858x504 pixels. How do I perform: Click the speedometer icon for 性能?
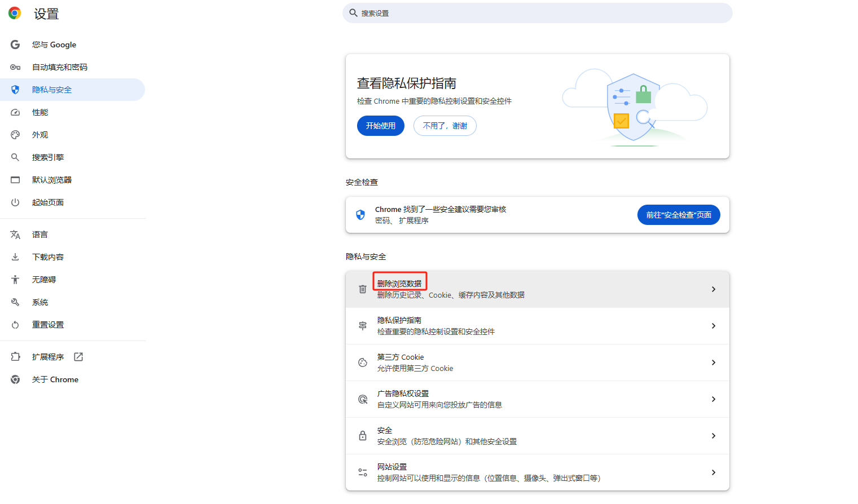point(15,112)
